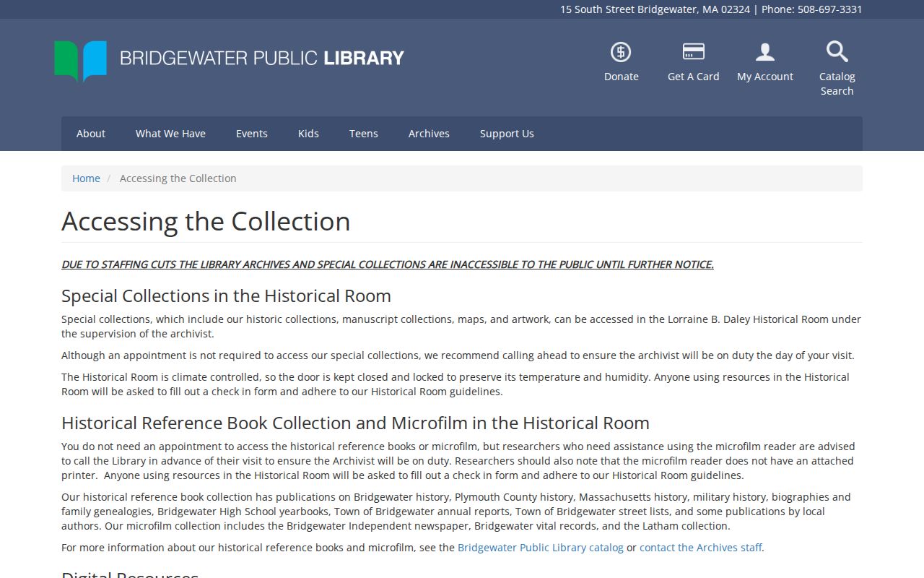
Task: Select Archives in navigation bar
Action: [429, 134]
